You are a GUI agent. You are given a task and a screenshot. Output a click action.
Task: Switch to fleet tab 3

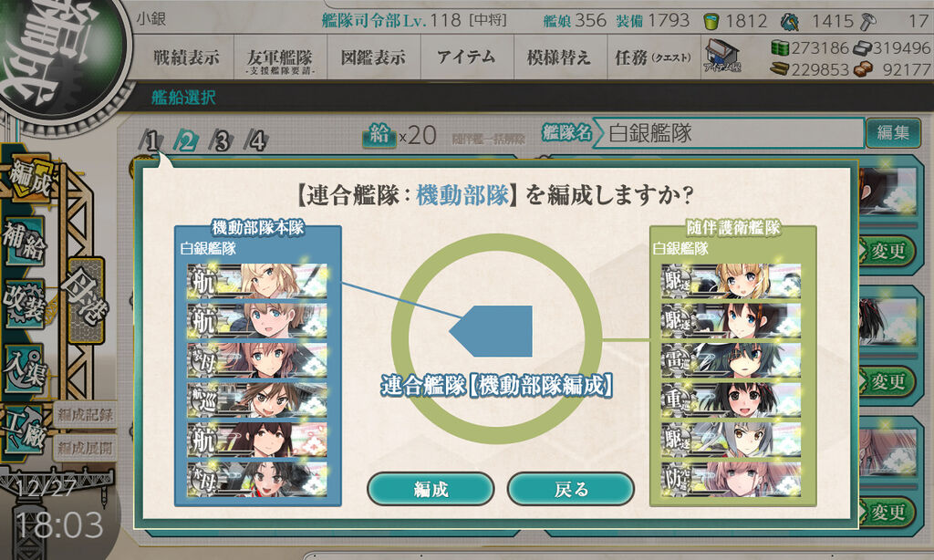pyautogui.click(x=221, y=141)
